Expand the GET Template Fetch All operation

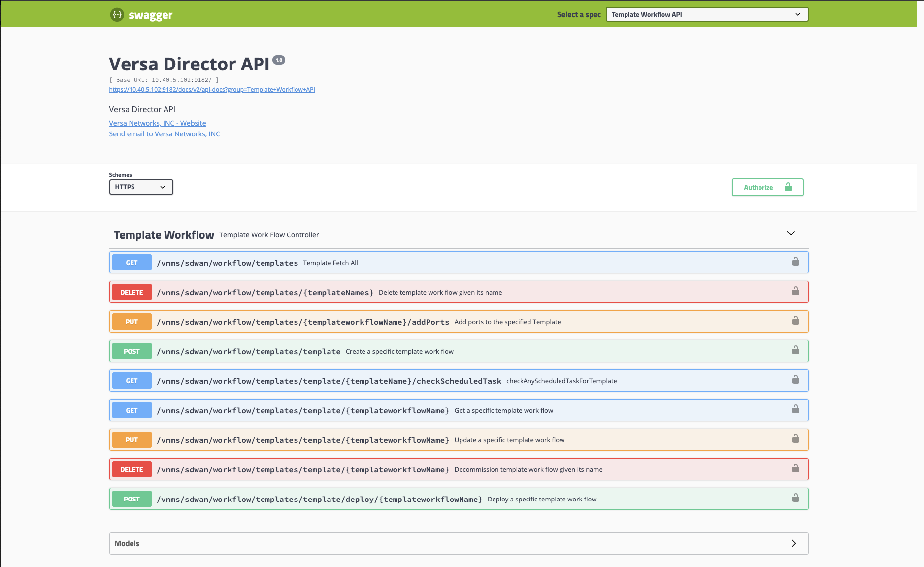point(459,263)
